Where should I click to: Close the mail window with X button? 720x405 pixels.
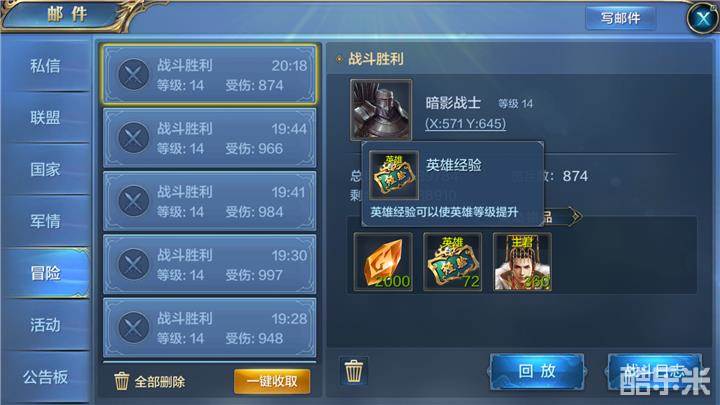pyautogui.click(x=703, y=18)
